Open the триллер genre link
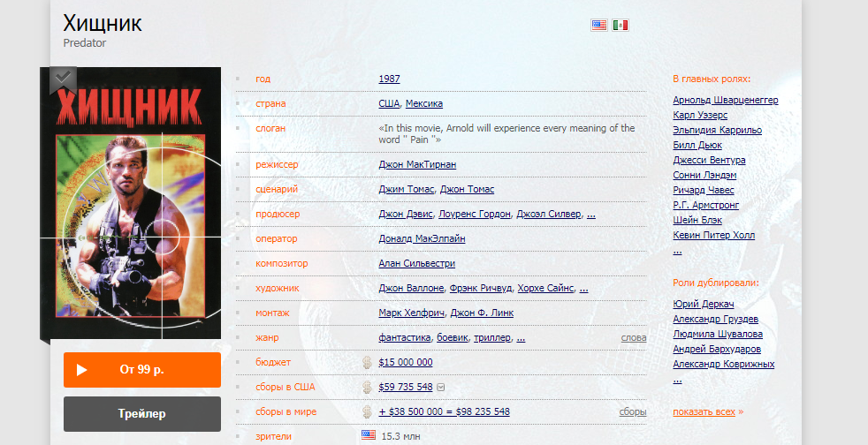Image resolution: width=868 pixels, height=445 pixels. point(492,338)
